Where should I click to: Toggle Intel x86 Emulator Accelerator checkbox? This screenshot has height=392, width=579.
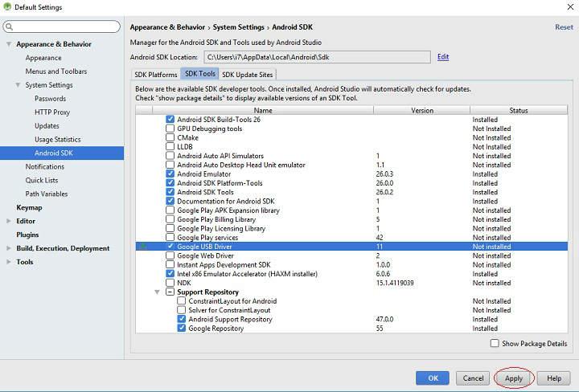click(x=170, y=274)
